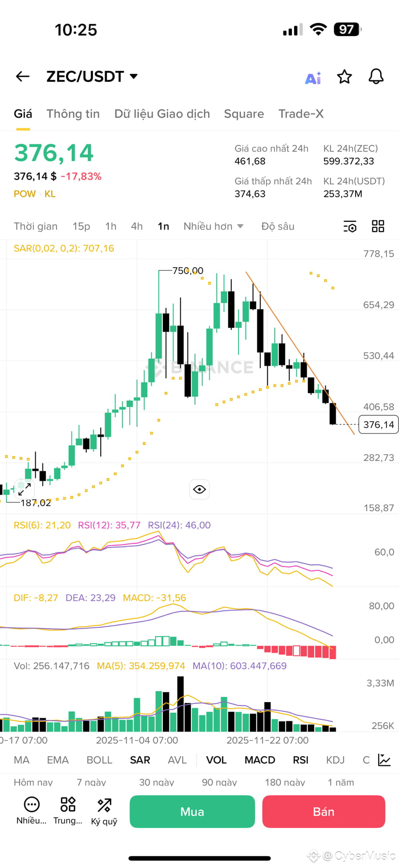Select the 30 ngày range
The height and width of the screenshot is (868, 399).
[157, 782]
